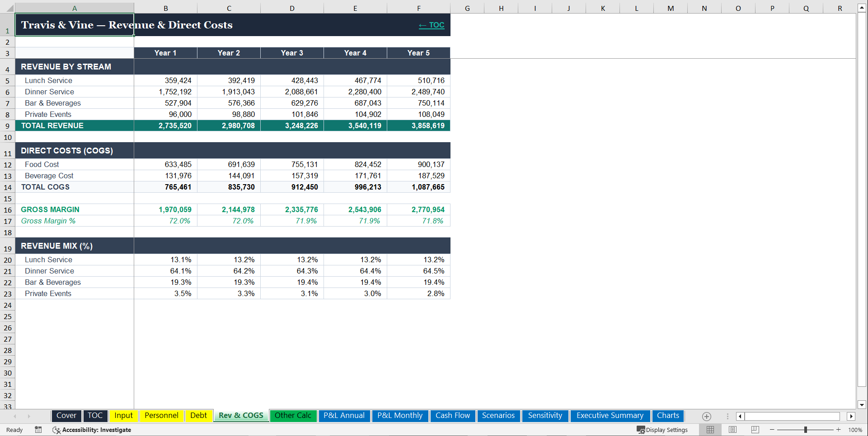The image size is (868, 436).
Task: Select Year 1 header cell
Action: pos(165,53)
